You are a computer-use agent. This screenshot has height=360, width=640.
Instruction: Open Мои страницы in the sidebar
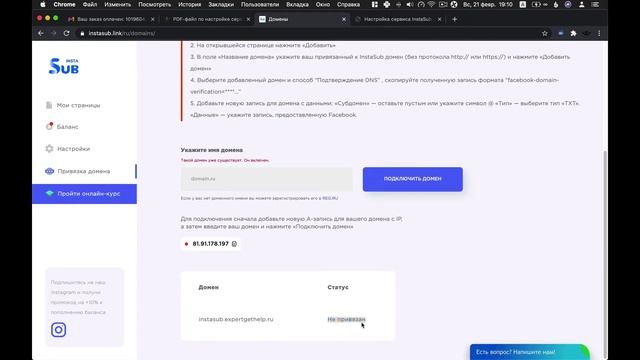78,105
